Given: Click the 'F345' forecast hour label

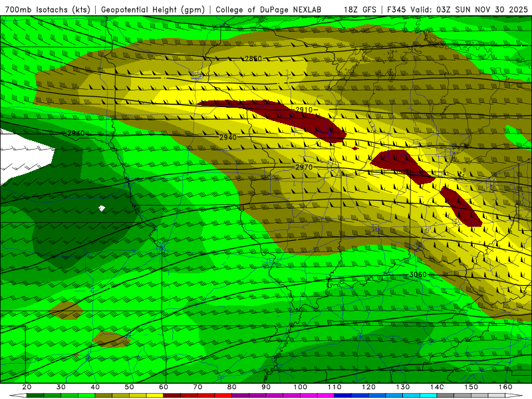Looking at the screenshot, I should (397, 9).
